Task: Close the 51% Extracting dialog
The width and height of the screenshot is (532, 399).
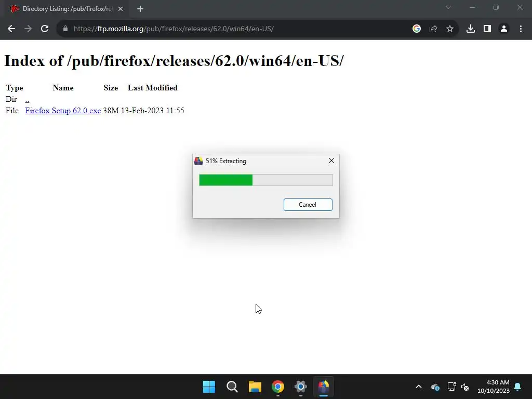Action: tap(331, 161)
